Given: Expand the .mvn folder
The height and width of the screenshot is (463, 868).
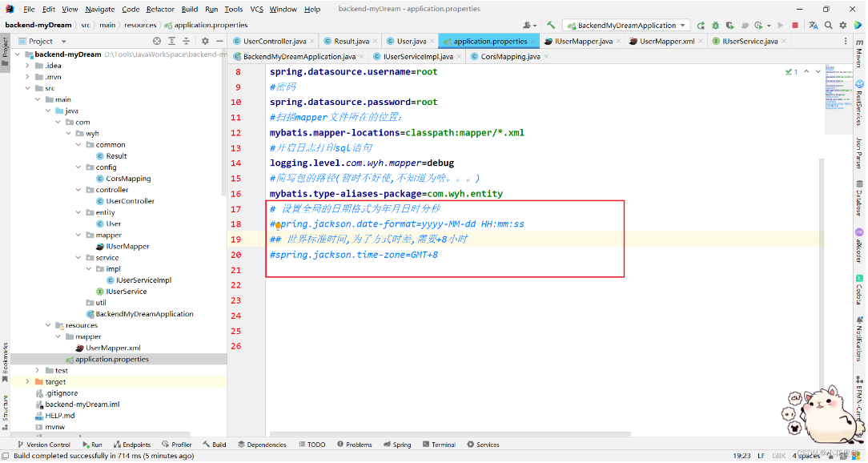Looking at the screenshot, I should pos(28,77).
